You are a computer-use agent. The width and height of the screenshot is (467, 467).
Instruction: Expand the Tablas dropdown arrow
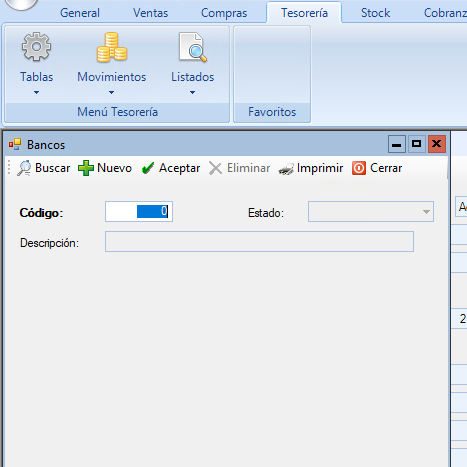36,93
